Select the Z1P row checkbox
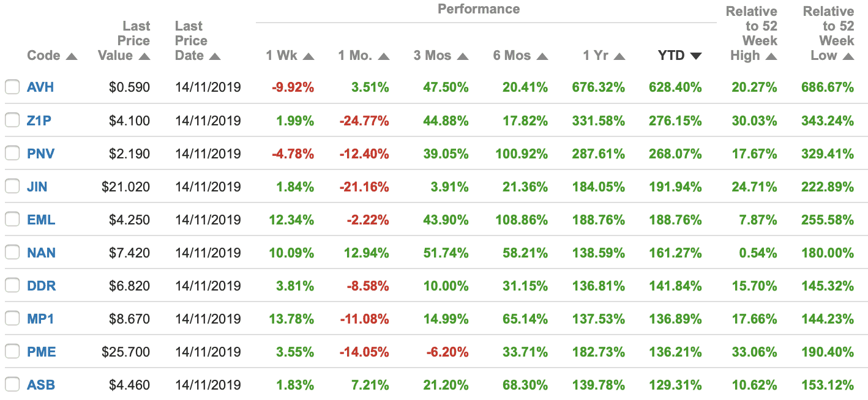This screenshot has height=400, width=868. [12, 120]
